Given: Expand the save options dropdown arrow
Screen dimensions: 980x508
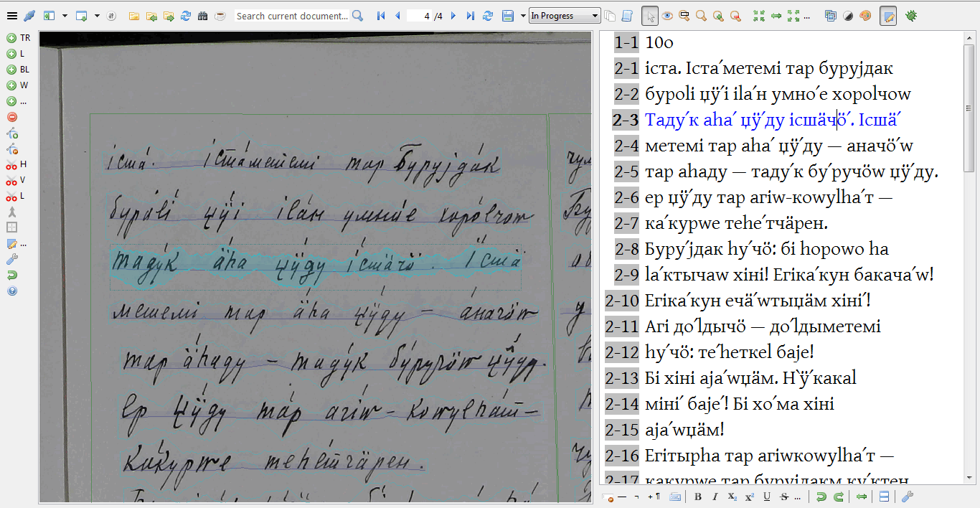Looking at the screenshot, I should [x=522, y=16].
